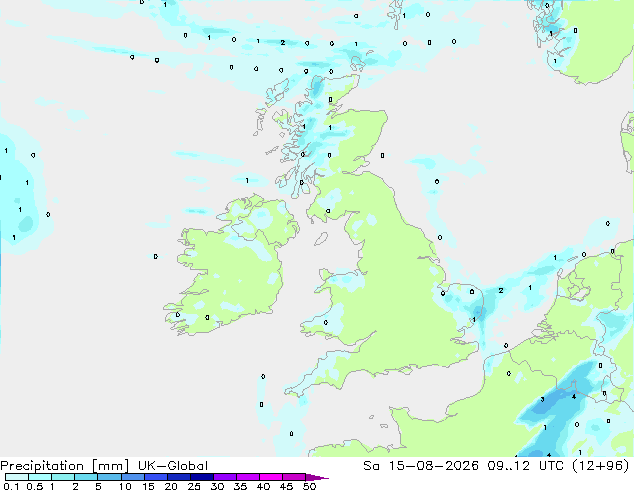The image size is (634, 490).
Task: Click the '0.1' legend scale label
Action: (x=11, y=486)
